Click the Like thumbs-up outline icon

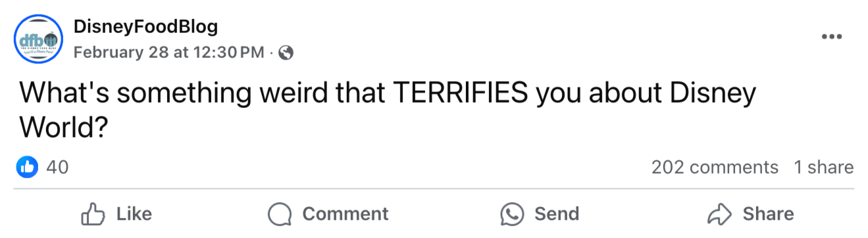point(93,214)
